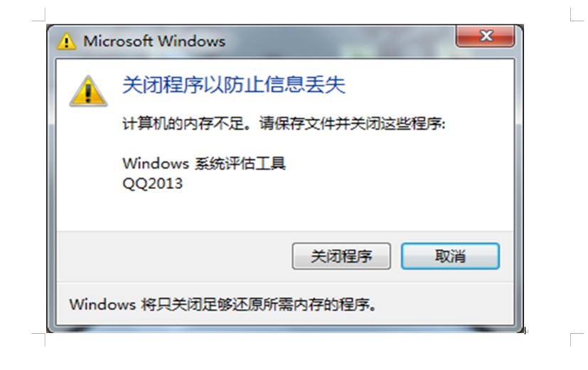Click the large yellow warning triangle icon
Image resolution: width=588 pixels, height=370 pixels.
88,91
